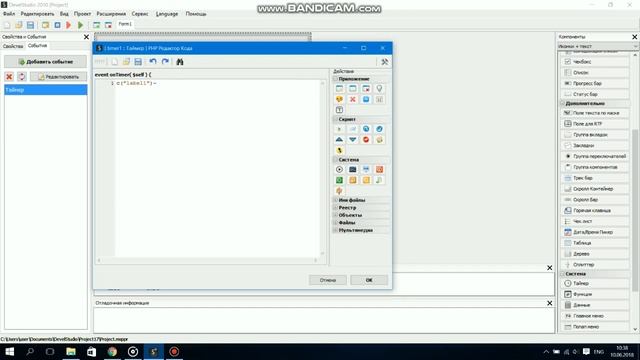Click the Open folder icon in code editor toolbar

[126, 62]
